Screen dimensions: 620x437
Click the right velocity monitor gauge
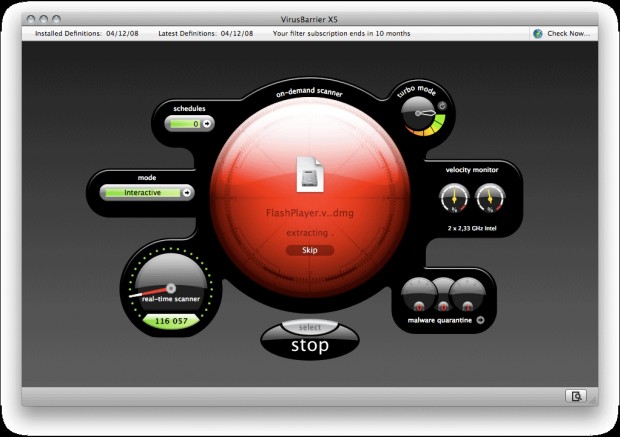(490, 201)
